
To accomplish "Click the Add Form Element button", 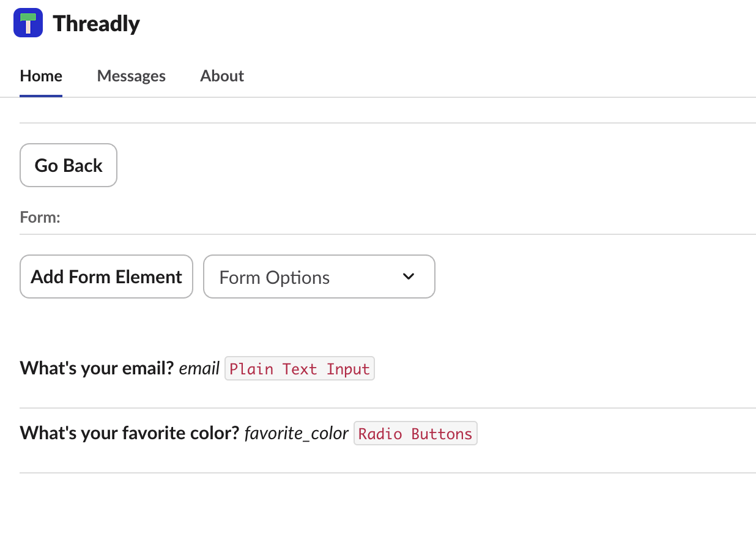I will click(x=106, y=277).
